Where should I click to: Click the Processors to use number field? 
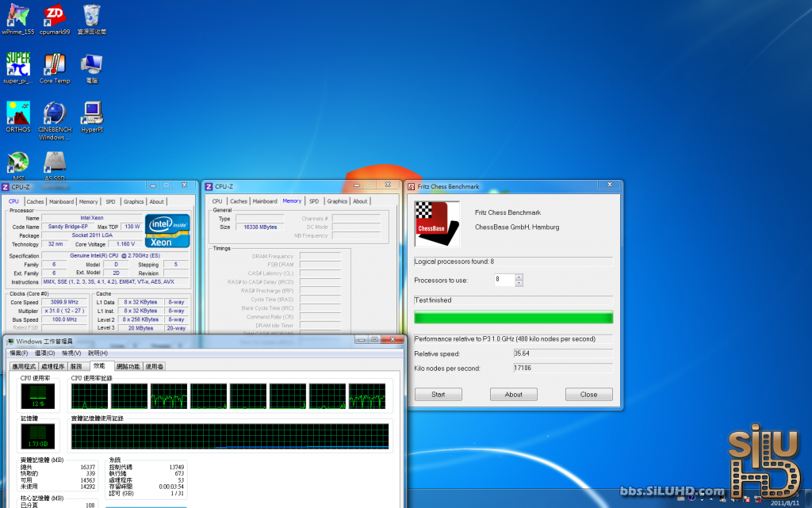(504, 280)
